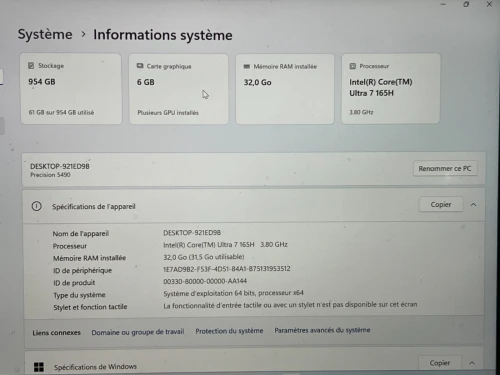Viewport: 500px width, 375px height.
Task: Click the Windows logo icon
Action: (39, 367)
